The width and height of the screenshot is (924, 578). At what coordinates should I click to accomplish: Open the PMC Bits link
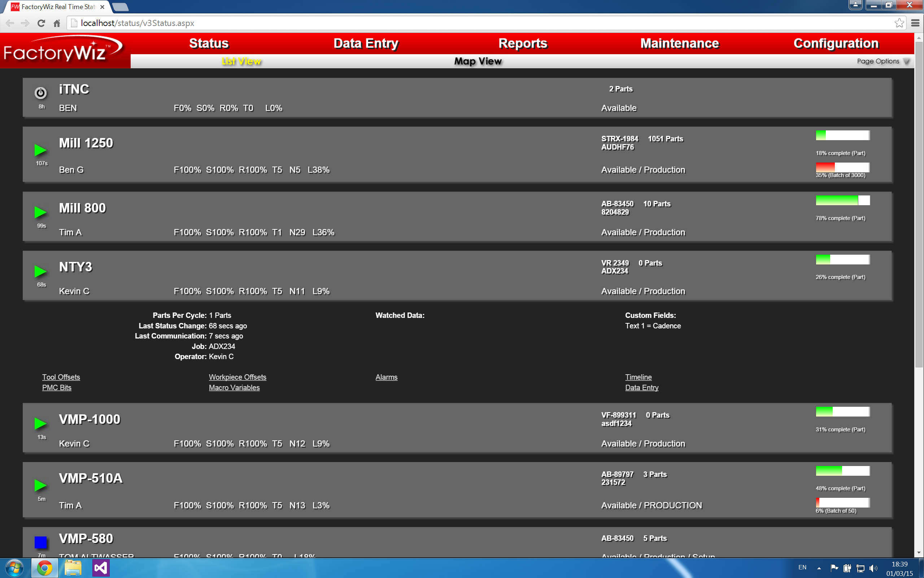click(x=57, y=388)
